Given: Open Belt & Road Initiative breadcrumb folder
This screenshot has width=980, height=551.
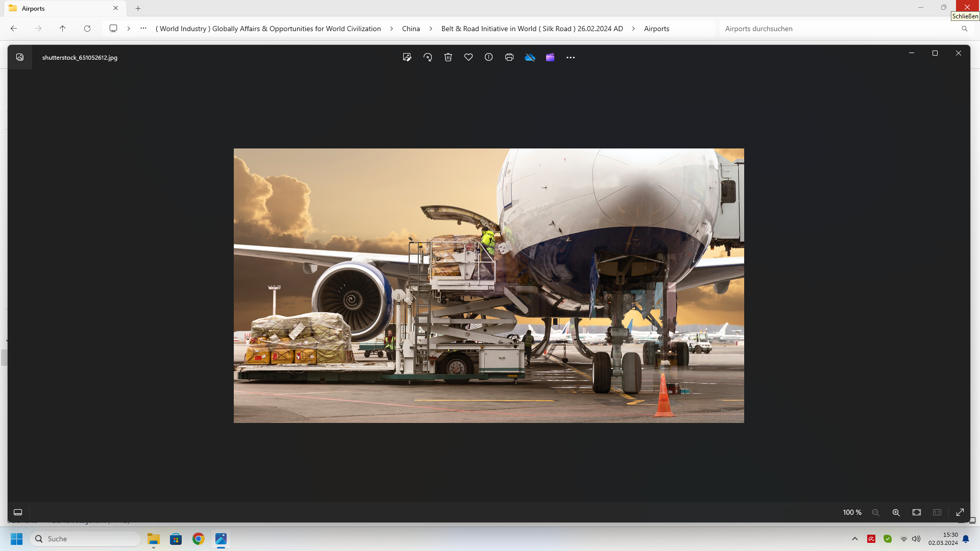Looking at the screenshot, I should pyautogui.click(x=532, y=29).
